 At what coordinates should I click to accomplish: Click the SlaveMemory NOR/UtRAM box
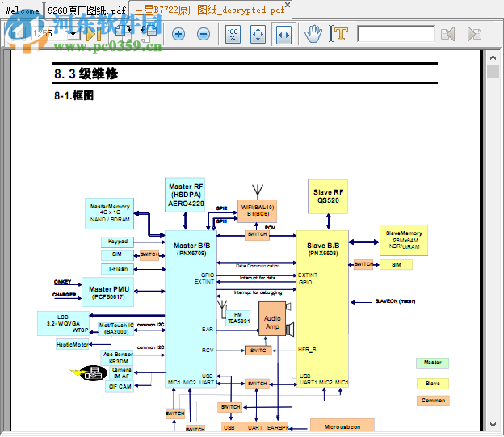pyautogui.click(x=404, y=240)
